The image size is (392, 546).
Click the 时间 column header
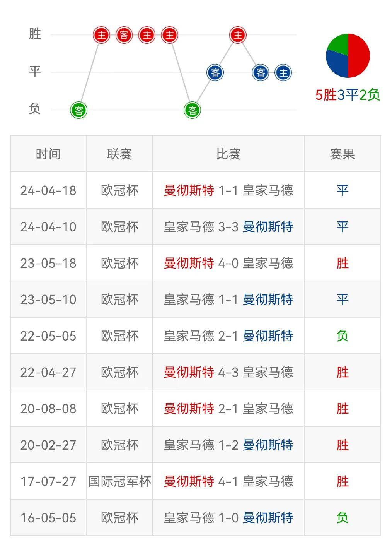[x=48, y=154]
